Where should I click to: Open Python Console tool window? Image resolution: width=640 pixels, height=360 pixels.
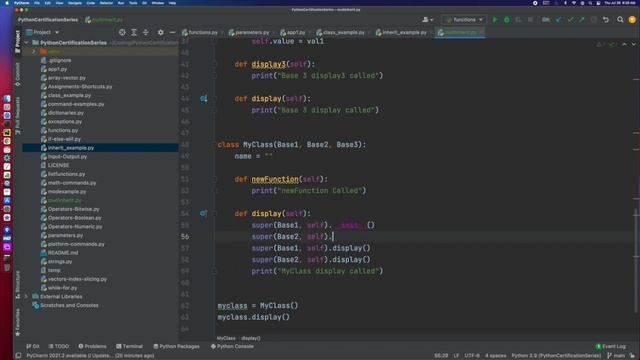coord(232,346)
